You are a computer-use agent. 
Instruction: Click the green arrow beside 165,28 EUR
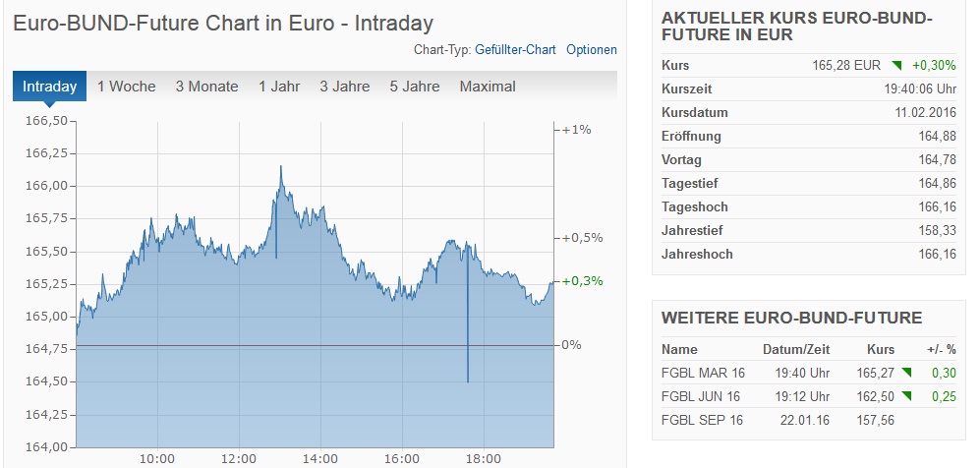pyautogui.click(x=896, y=66)
